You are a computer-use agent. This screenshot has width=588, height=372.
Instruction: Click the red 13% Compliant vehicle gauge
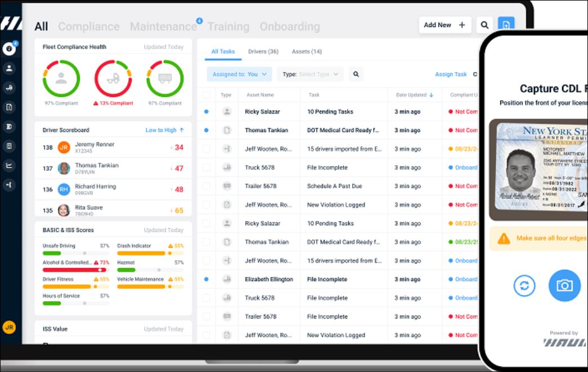113,79
